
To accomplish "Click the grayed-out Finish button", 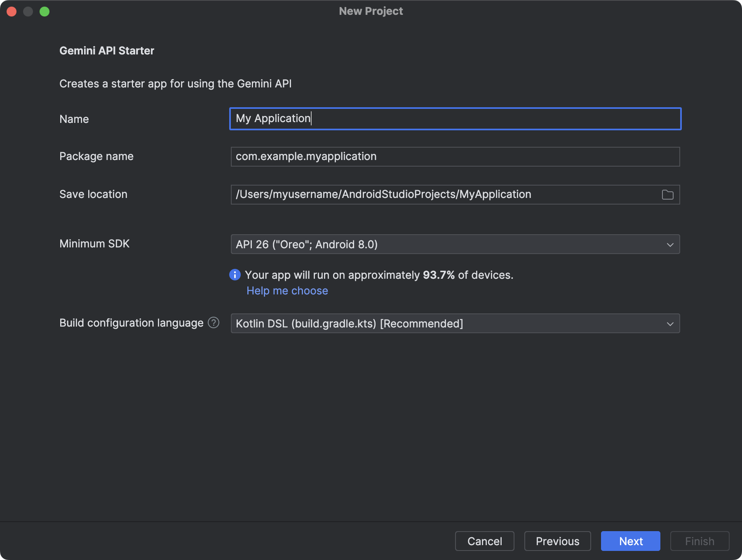I will coord(700,541).
